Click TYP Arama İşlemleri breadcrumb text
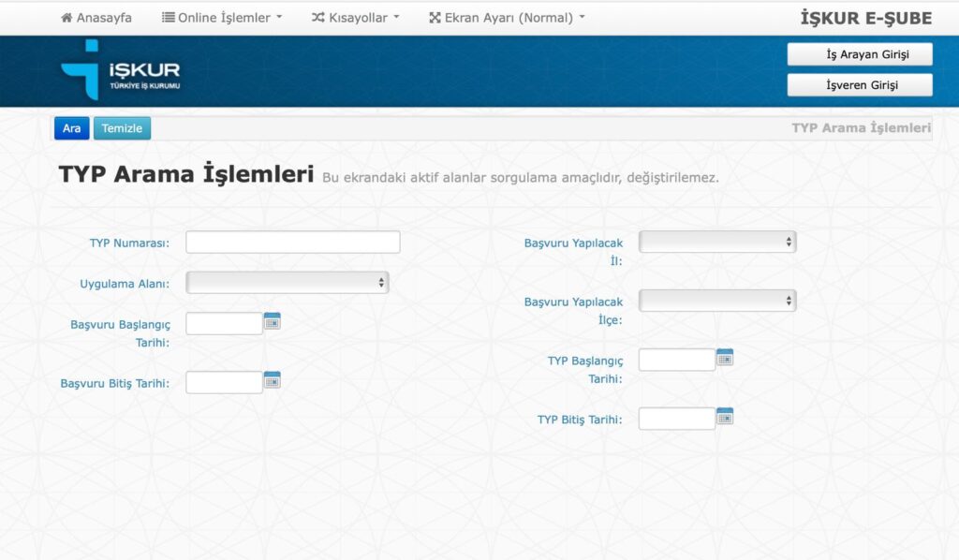The width and height of the screenshot is (959, 560). [862, 127]
